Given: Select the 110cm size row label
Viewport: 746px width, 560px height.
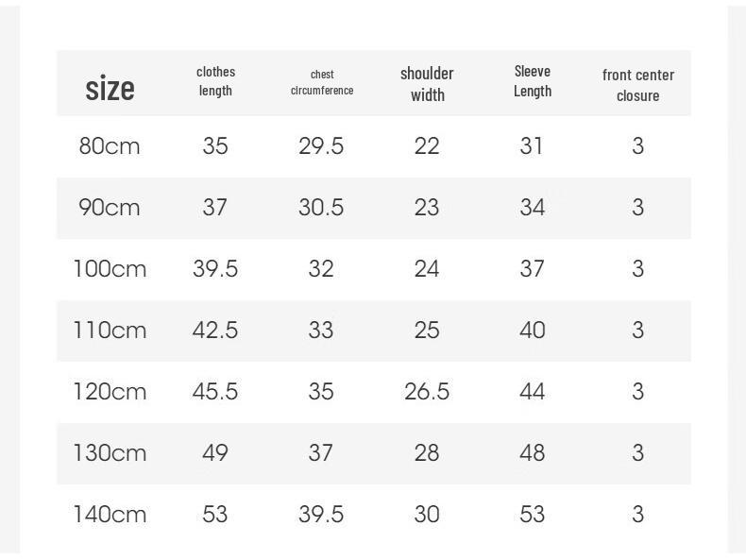Looking at the screenshot, I should click(x=110, y=331).
